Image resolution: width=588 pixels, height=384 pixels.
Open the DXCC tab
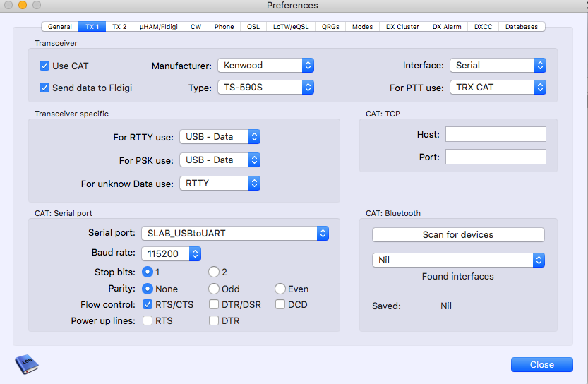[x=484, y=27]
